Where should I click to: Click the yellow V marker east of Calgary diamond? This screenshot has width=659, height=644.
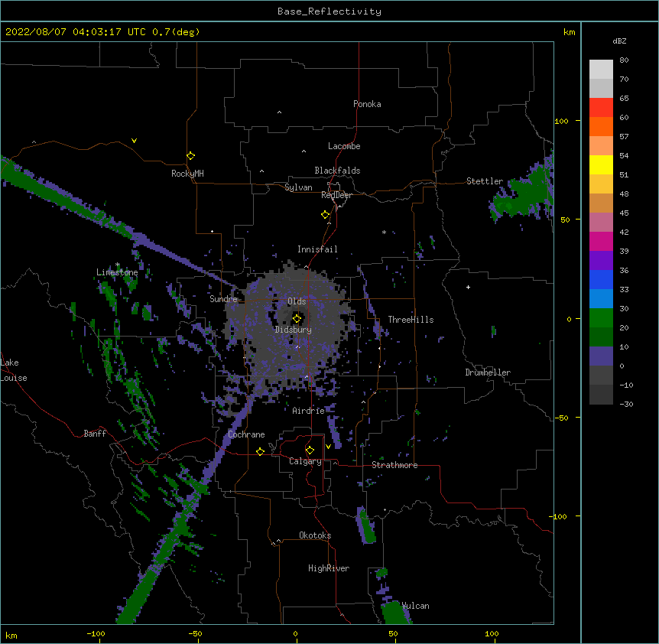(x=328, y=447)
